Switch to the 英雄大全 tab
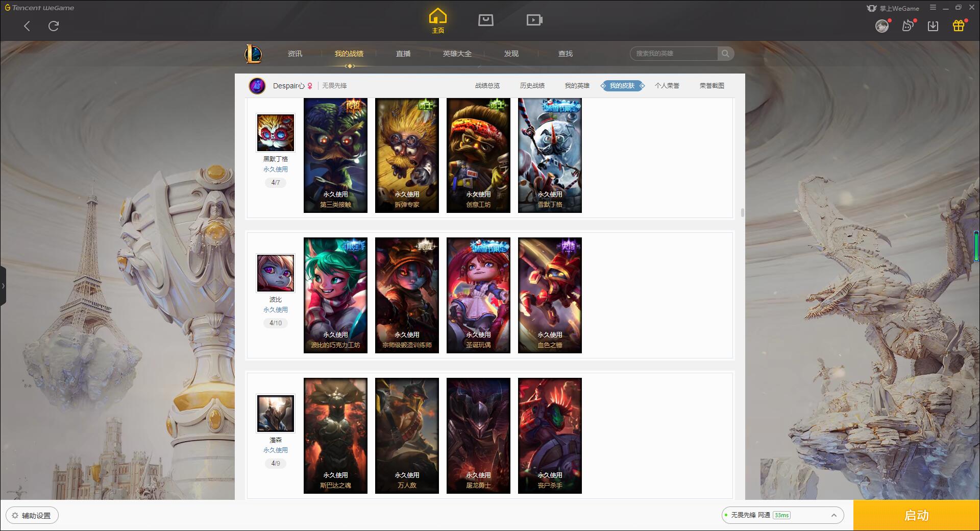The image size is (980, 531). (x=457, y=54)
